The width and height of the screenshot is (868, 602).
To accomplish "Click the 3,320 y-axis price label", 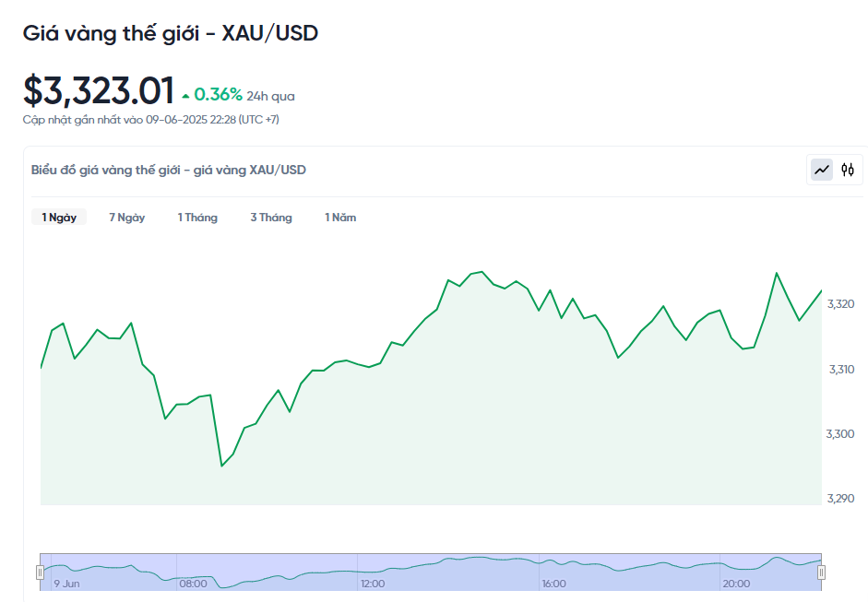I will (x=842, y=304).
